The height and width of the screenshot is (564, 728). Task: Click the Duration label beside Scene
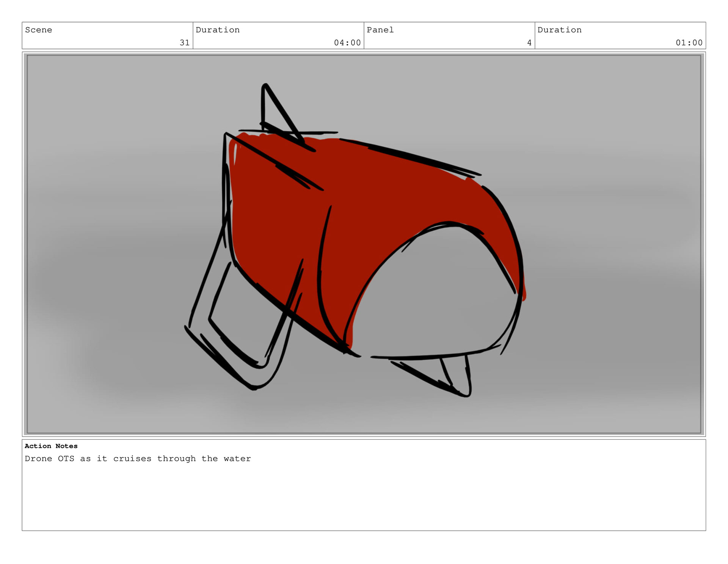tap(217, 30)
